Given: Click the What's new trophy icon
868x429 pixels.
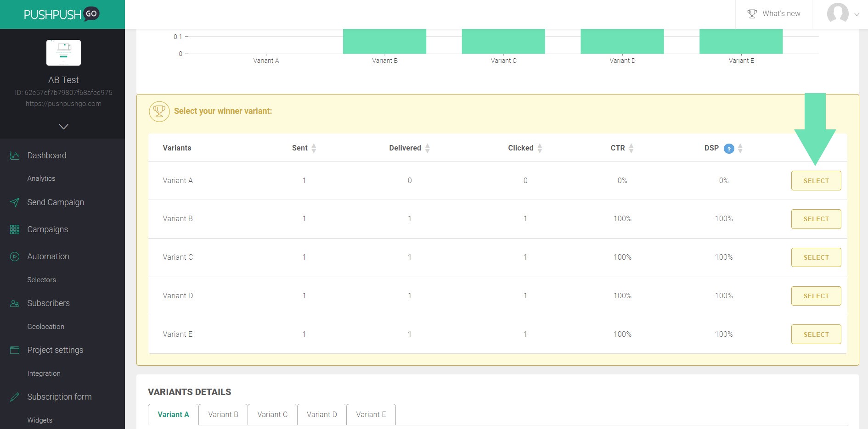Looking at the screenshot, I should 752,14.
